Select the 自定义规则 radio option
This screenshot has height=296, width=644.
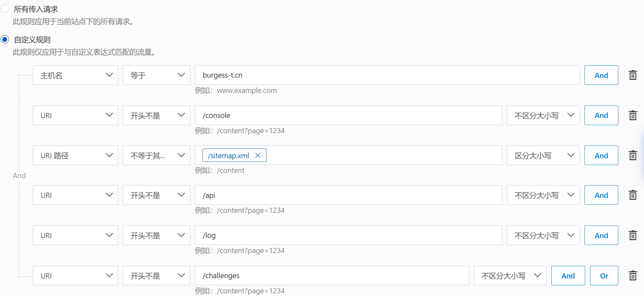tap(5, 40)
